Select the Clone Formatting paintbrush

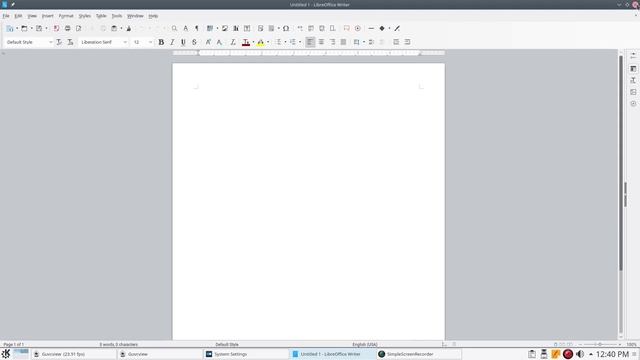(x=129, y=29)
